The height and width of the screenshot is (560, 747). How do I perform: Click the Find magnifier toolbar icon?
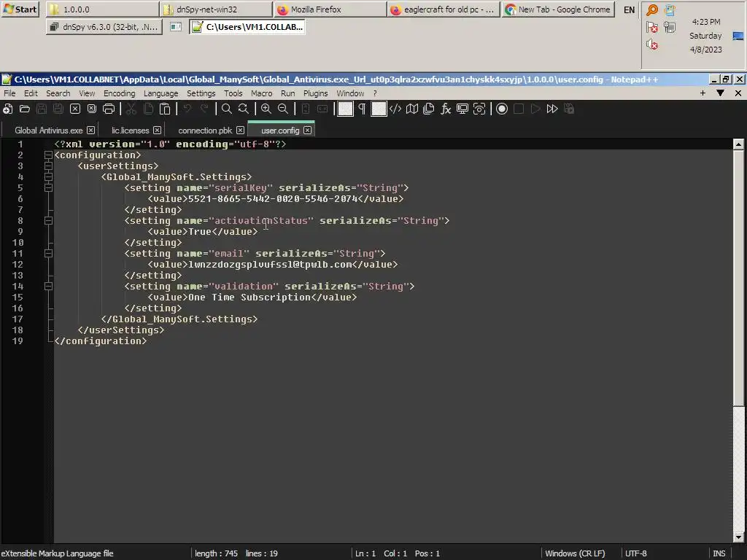coord(227,109)
